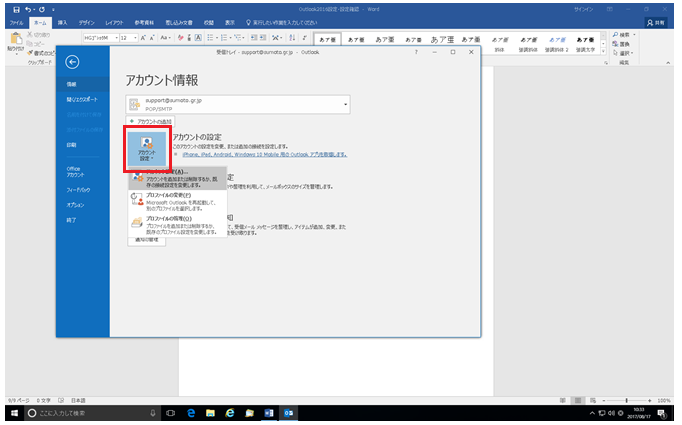The image size is (682, 425).
Task: Open Info section in Outlook sidebar
Action: click(83, 84)
